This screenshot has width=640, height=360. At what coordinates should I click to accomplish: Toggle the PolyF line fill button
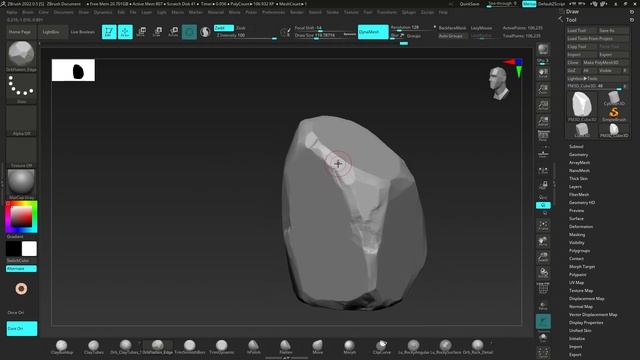pos(543,289)
